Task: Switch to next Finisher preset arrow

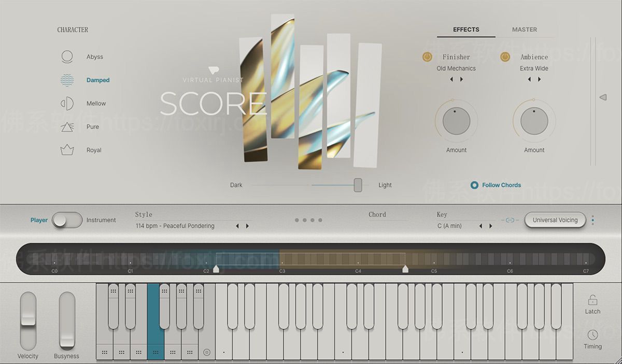Action: (461, 80)
